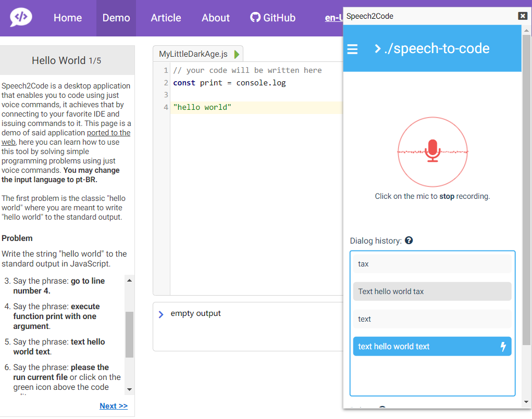Run file with the green play icon
This screenshot has width=532, height=419.
[237, 54]
